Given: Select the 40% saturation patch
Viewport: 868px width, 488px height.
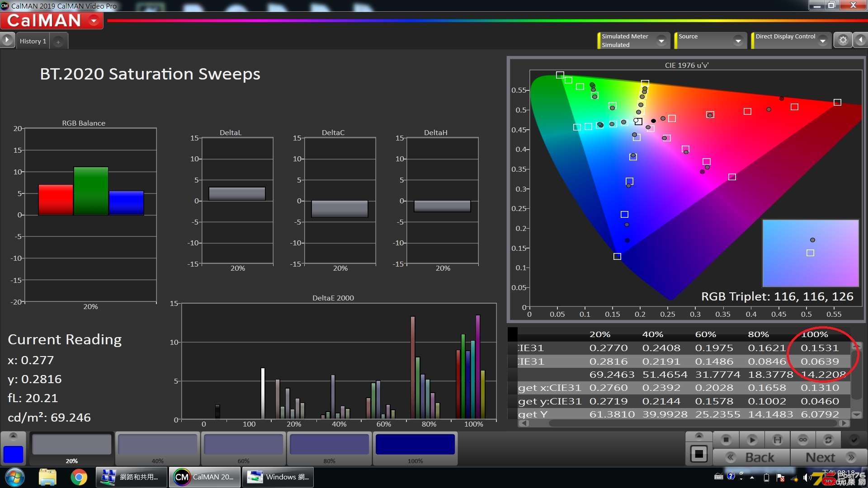Looking at the screenshot, I should pyautogui.click(x=157, y=448).
